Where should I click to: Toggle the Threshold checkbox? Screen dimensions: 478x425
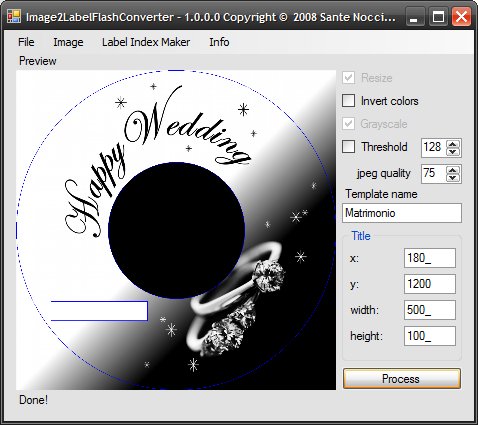348,147
